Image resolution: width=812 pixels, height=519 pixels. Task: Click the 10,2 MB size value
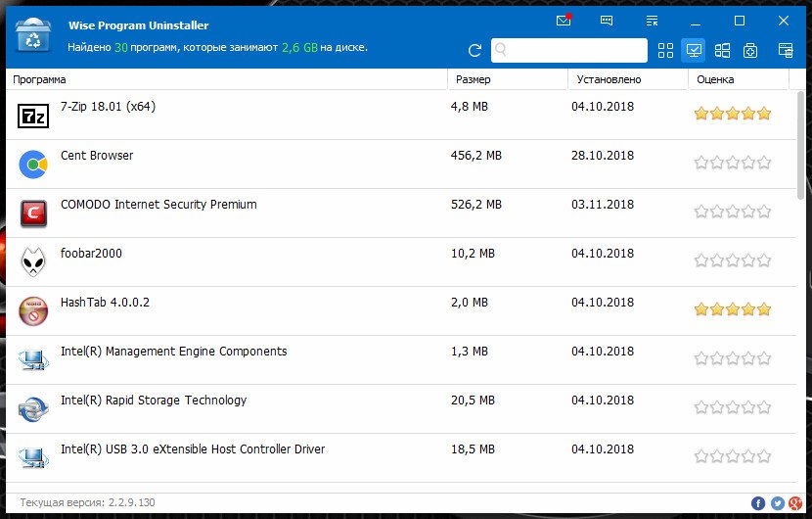point(473,254)
